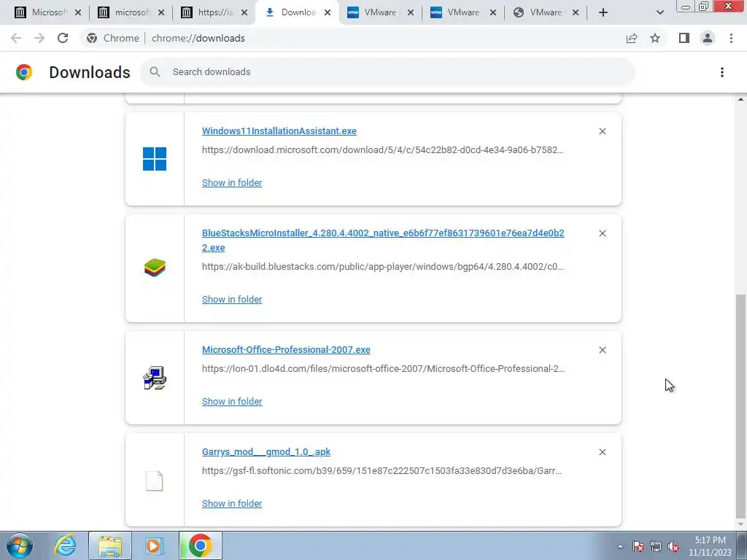
Task: Open the Downloads page three-dot menu
Action: 722,72
